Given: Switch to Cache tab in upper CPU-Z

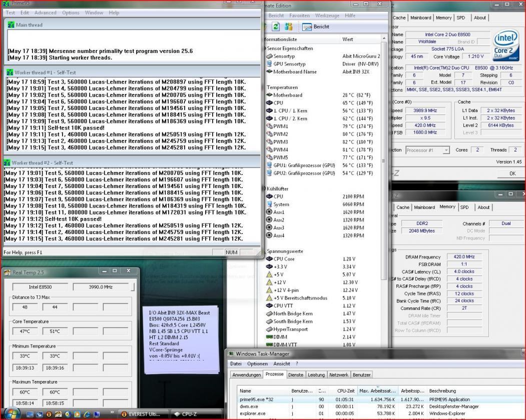Looking at the screenshot, I should click(399, 18).
